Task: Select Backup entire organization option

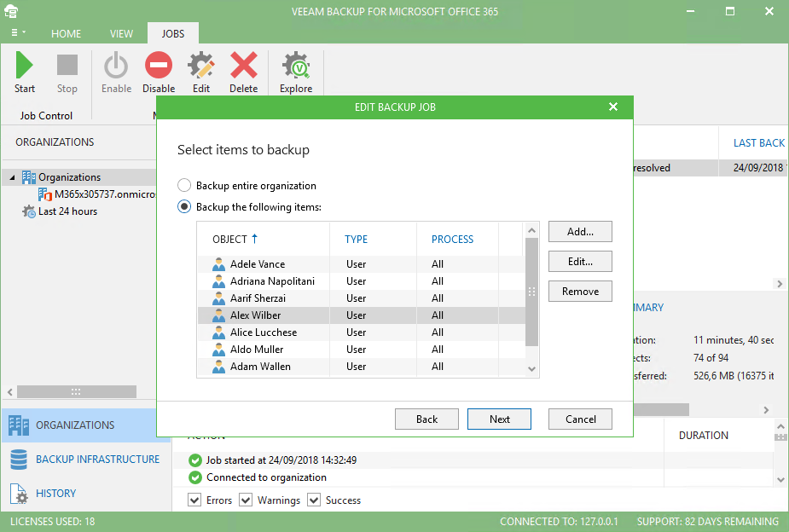Action: [184, 186]
